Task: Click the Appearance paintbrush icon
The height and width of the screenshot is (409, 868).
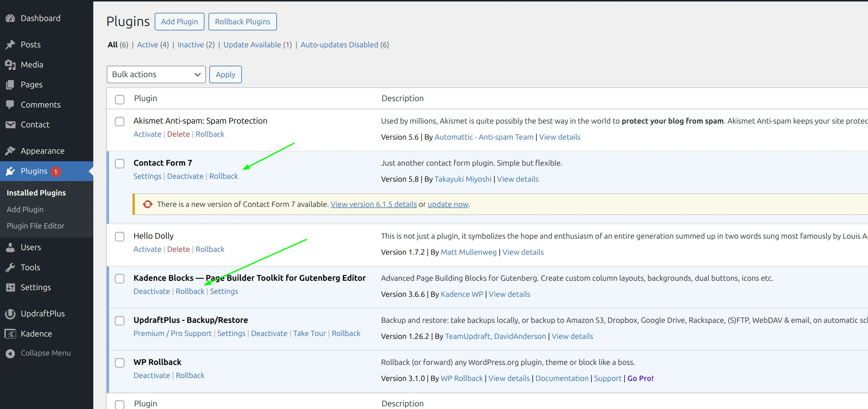Action: 10,151
